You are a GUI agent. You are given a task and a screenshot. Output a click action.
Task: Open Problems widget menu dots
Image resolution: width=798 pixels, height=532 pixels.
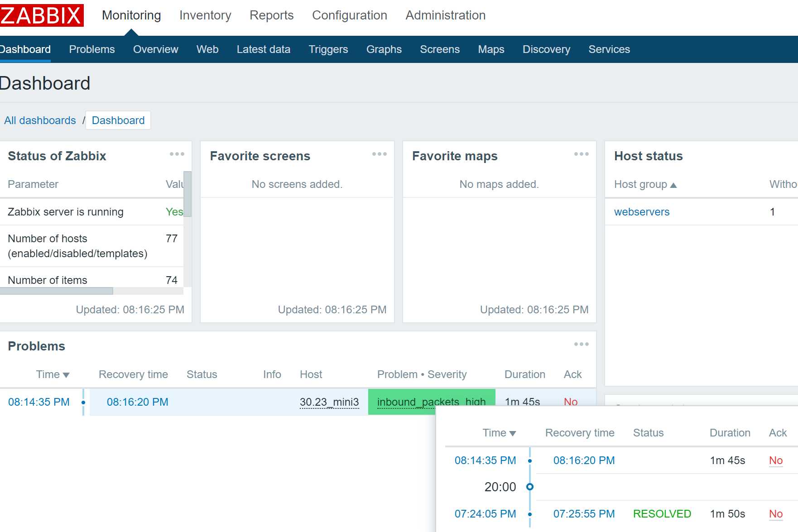point(582,345)
